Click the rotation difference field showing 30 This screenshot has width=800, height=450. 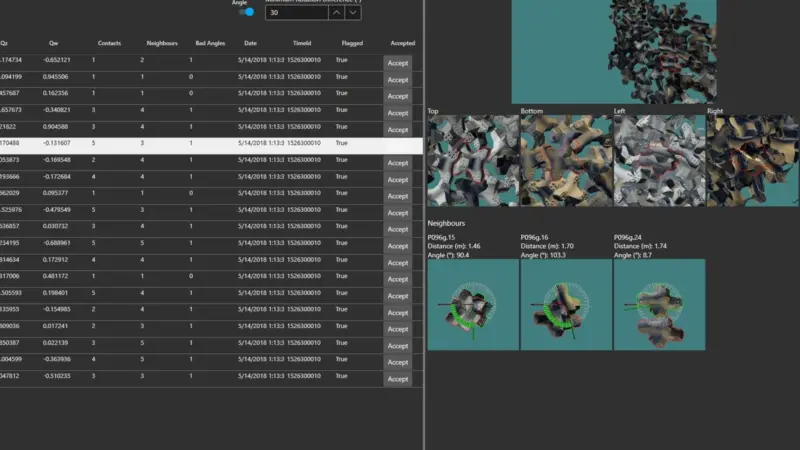(x=296, y=12)
